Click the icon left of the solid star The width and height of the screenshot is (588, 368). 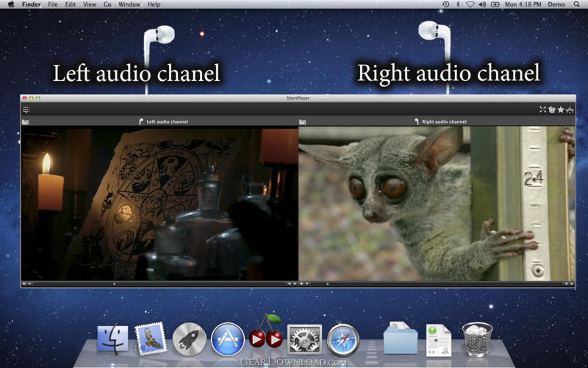point(552,110)
